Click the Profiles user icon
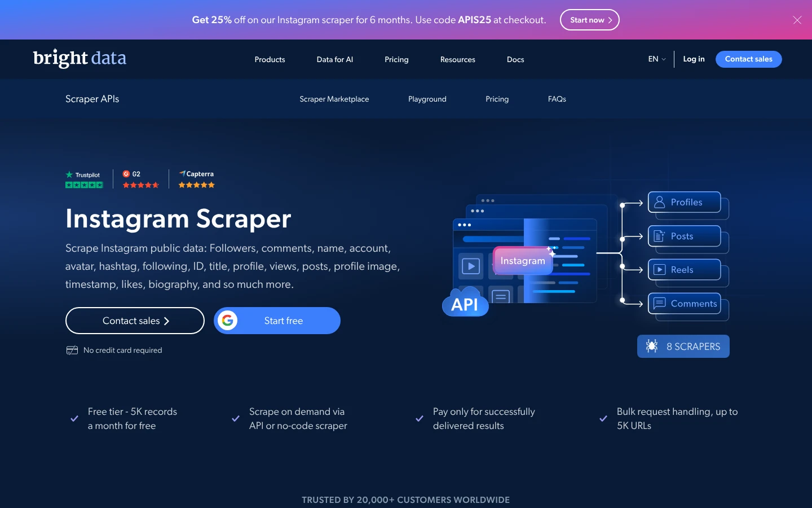 point(659,202)
